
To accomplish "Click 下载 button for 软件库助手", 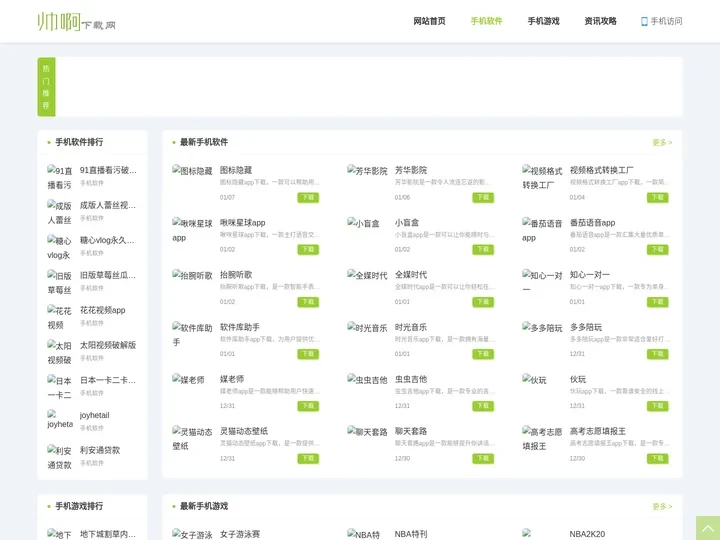I will (308, 354).
